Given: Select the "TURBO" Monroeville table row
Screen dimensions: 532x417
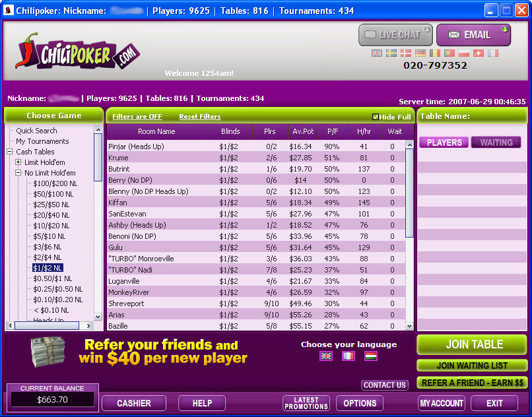Looking at the screenshot, I should 256,259.
